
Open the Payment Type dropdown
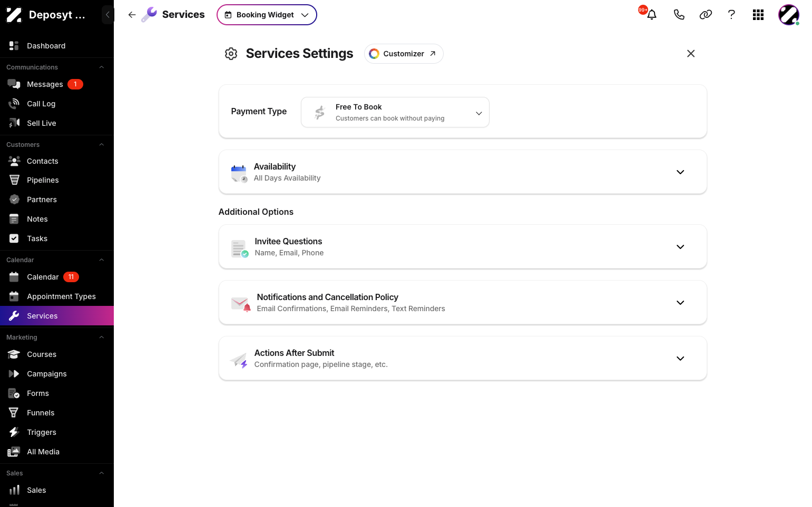tap(395, 112)
